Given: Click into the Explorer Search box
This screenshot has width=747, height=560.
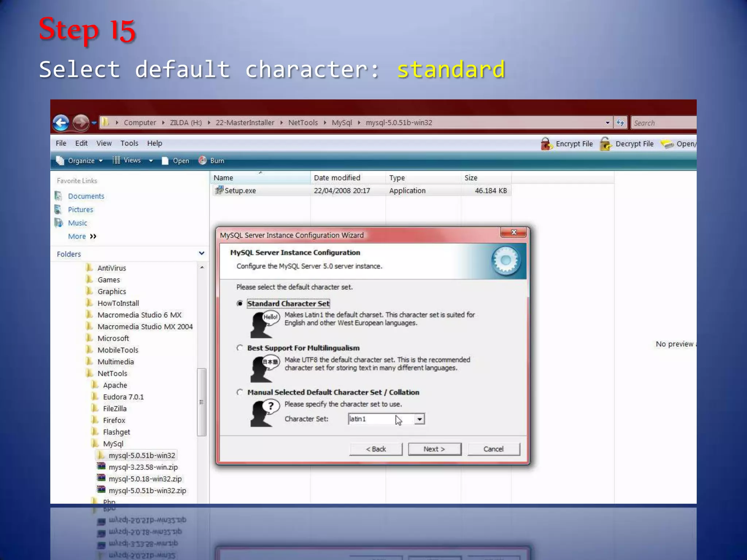Looking at the screenshot, I should 664,123.
